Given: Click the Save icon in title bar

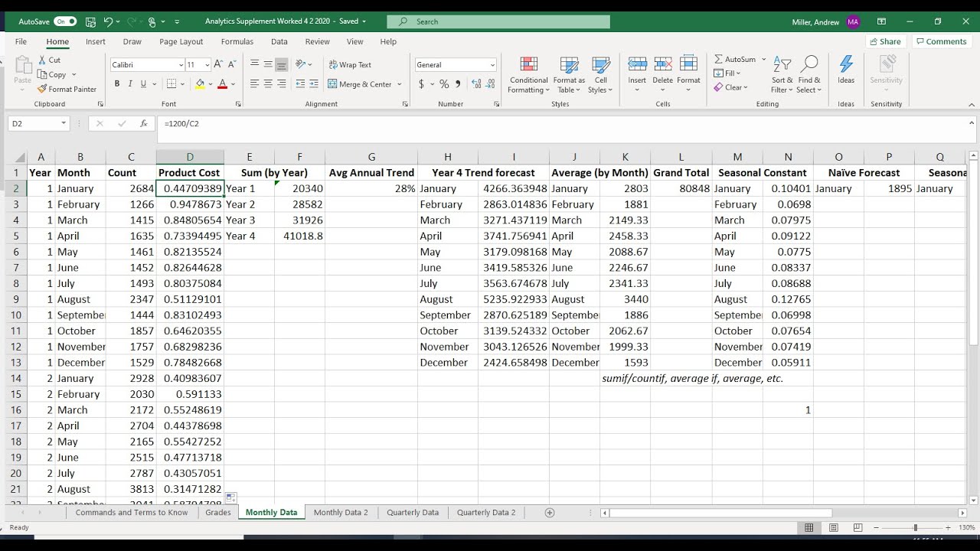Looking at the screenshot, I should [91, 21].
